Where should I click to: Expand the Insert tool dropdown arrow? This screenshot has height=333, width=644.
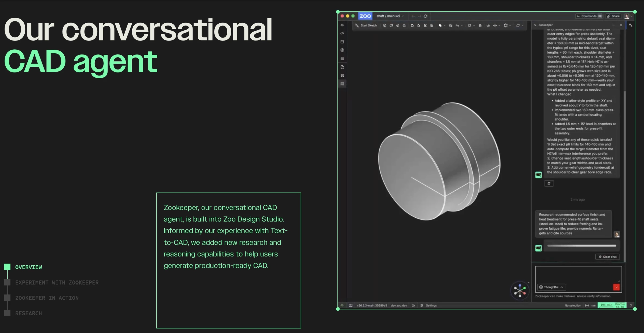[474, 26]
